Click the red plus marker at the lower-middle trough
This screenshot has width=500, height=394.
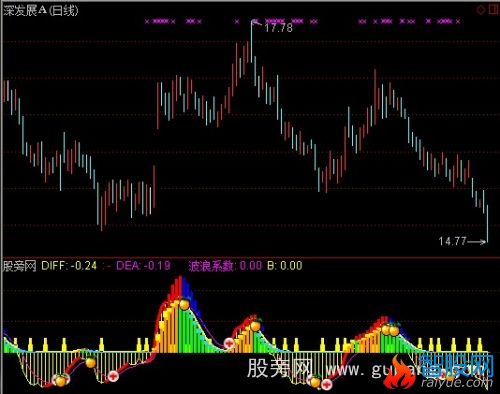pyautogui.click(x=327, y=384)
